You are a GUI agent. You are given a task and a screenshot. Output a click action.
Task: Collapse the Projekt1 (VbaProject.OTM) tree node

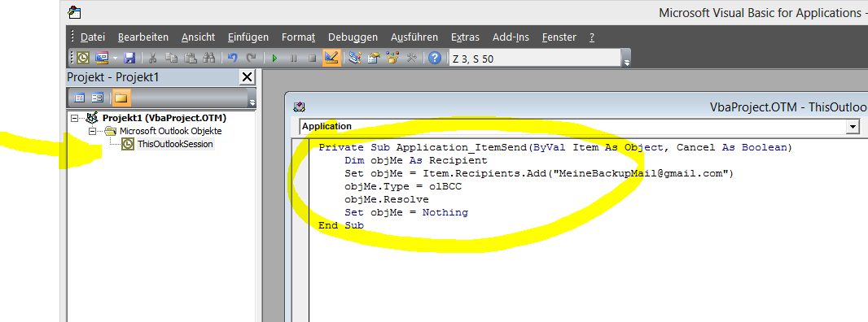point(75,119)
